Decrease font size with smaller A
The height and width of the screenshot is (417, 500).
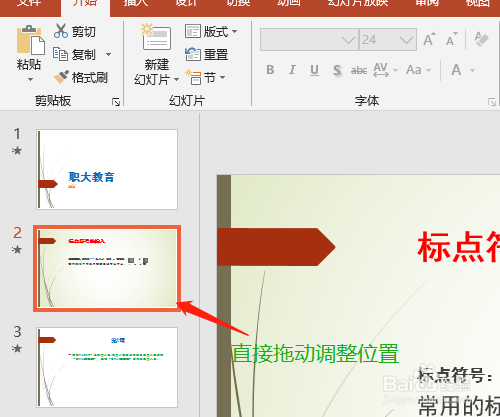pyautogui.click(x=452, y=40)
